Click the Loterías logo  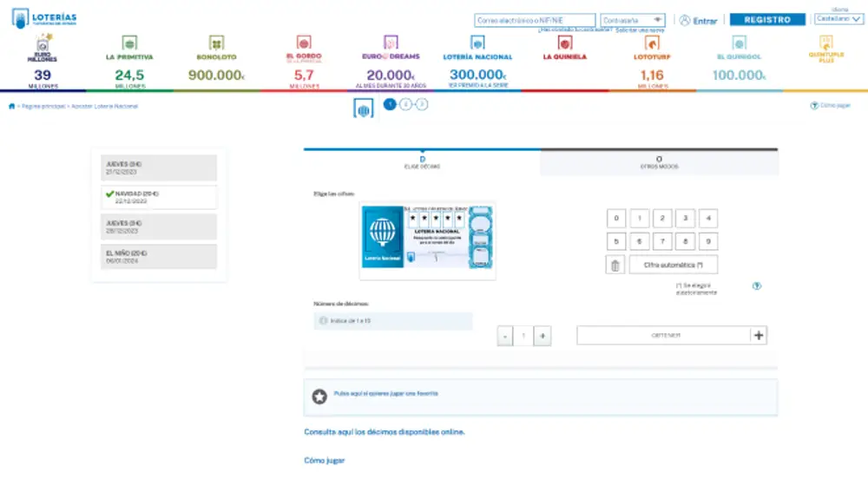pyautogui.click(x=44, y=17)
